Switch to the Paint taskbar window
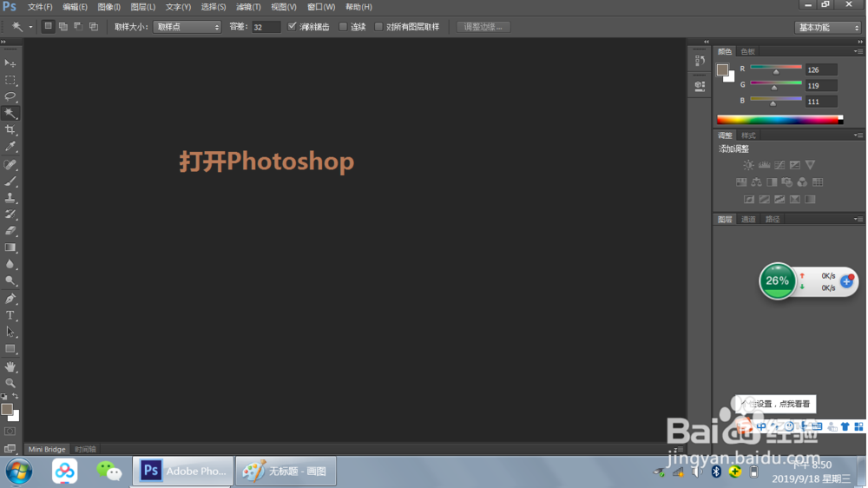This screenshot has width=868, height=488. click(x=286, y=472)
